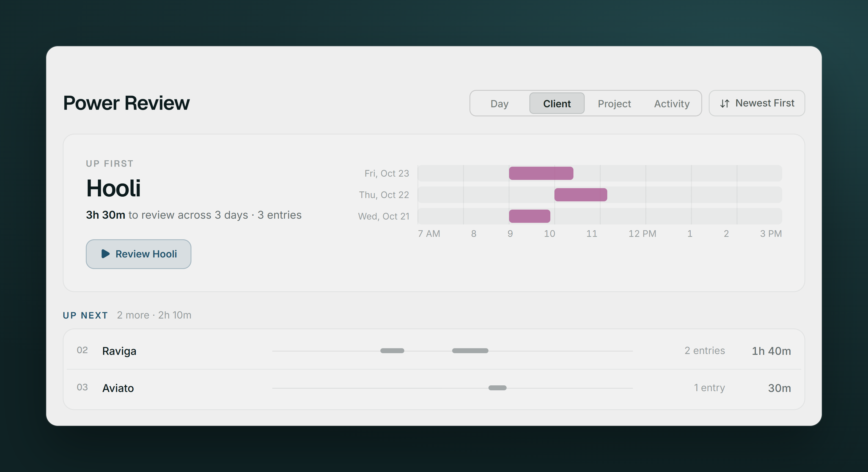Click the Power Review title

pos(126,103)
